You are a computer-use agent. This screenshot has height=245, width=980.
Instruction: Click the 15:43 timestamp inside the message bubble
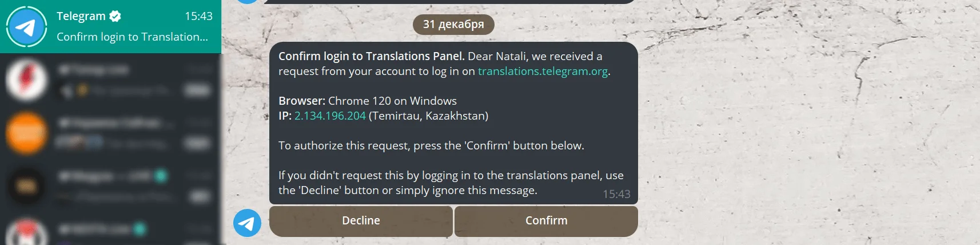point(616,194)
